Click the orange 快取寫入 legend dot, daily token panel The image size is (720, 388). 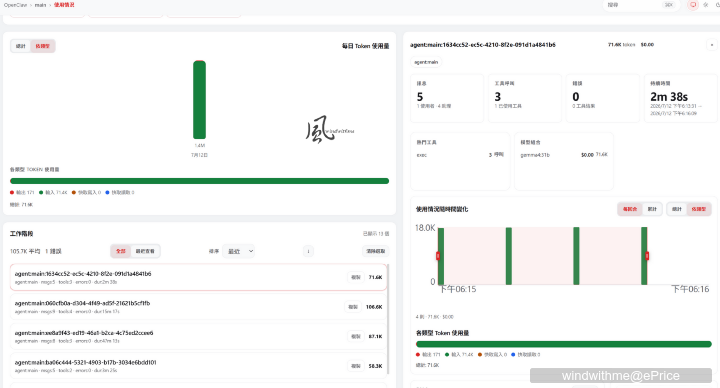pyautogui.click(x=74, y=192)
